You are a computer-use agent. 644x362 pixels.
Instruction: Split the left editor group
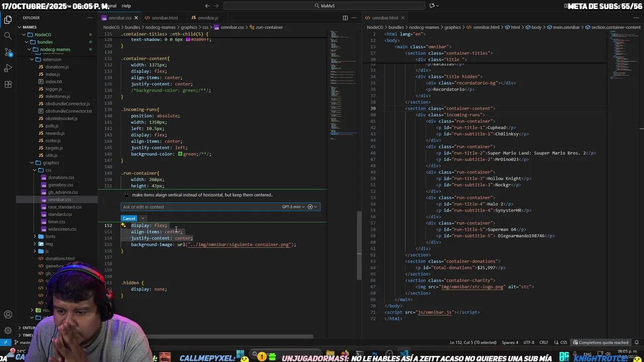[345, 18]
